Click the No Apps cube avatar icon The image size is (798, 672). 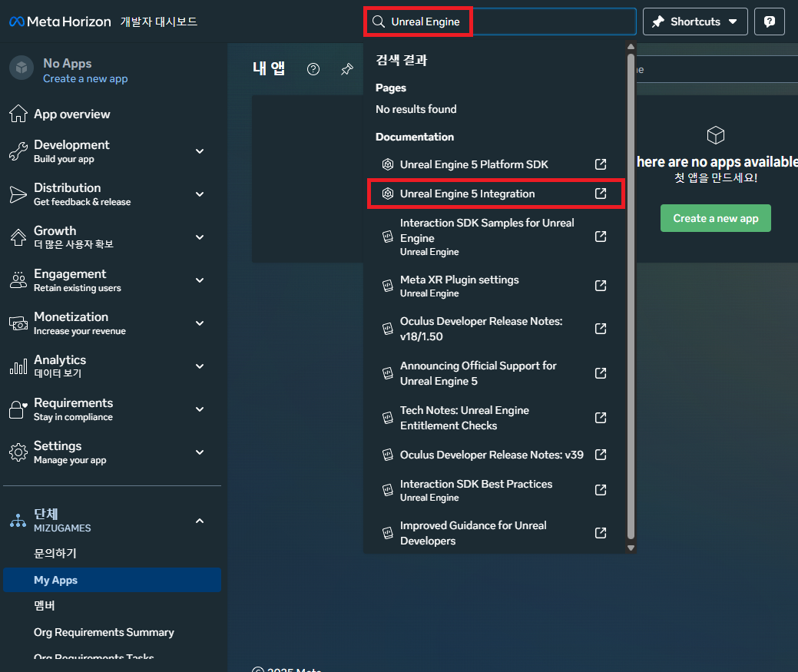point(22,68)
